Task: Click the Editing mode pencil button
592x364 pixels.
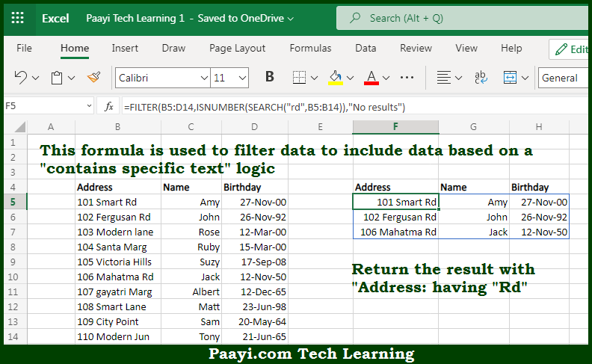Action: (570, 49)
